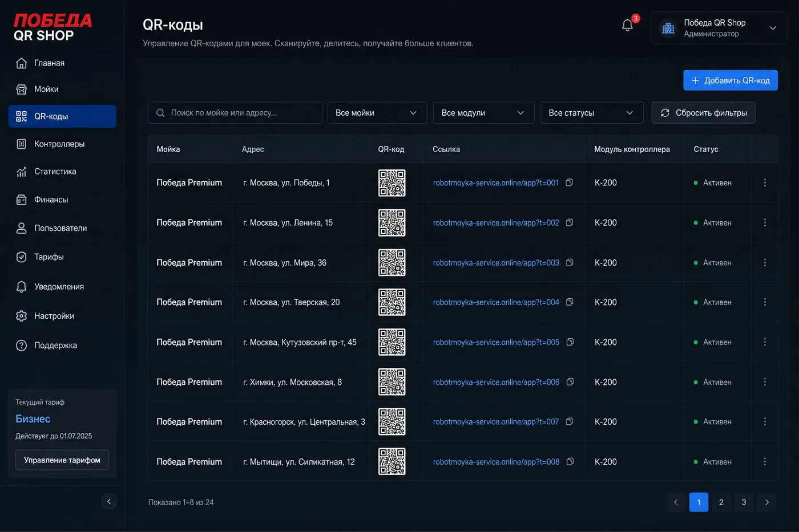799x532 pixels.
Task: Open Уведомления in the sidebar
Action: pyautogui.click(x=62, y=286)
